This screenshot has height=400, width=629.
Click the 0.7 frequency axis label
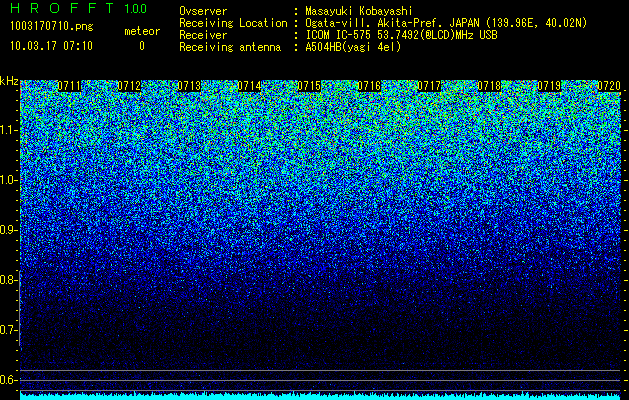pos(8,330)
